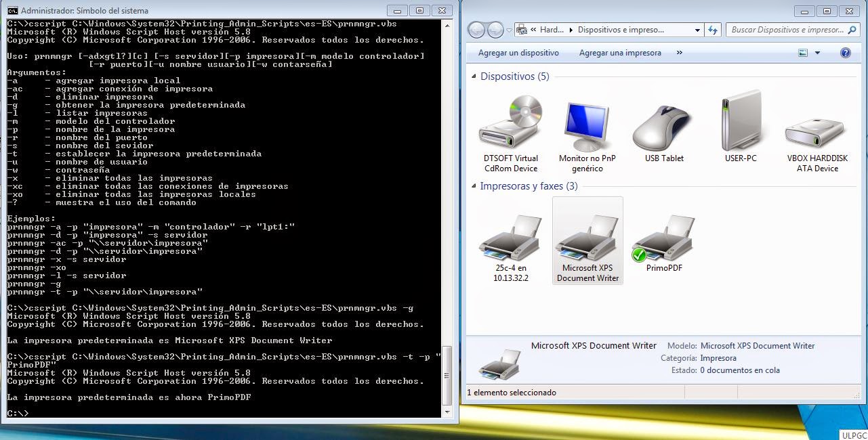Select the DTSOFT Virtual CdRom Device icon
868x440 pixels.
pyautogui.click(x=510, y=133)
